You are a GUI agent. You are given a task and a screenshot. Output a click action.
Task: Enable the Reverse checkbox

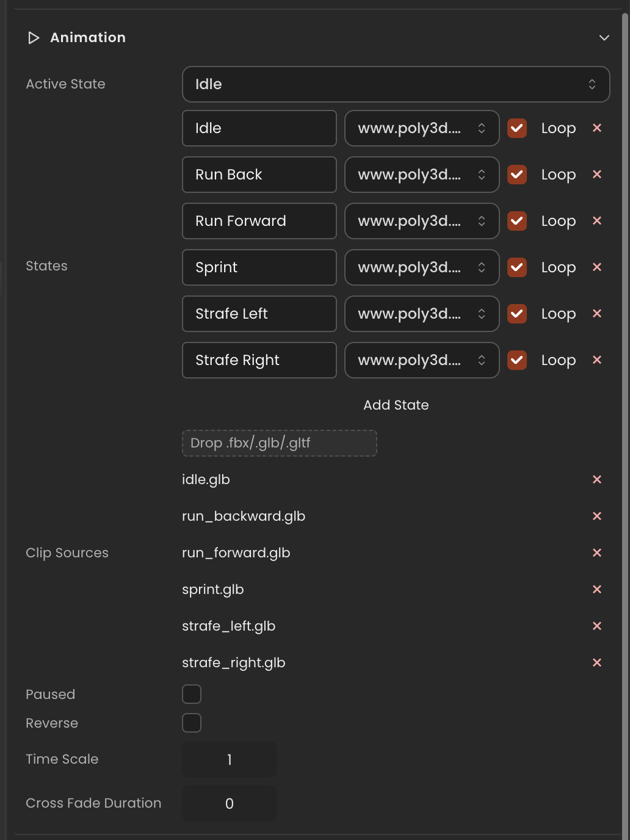pyautogui.click(x=192, y=723)
